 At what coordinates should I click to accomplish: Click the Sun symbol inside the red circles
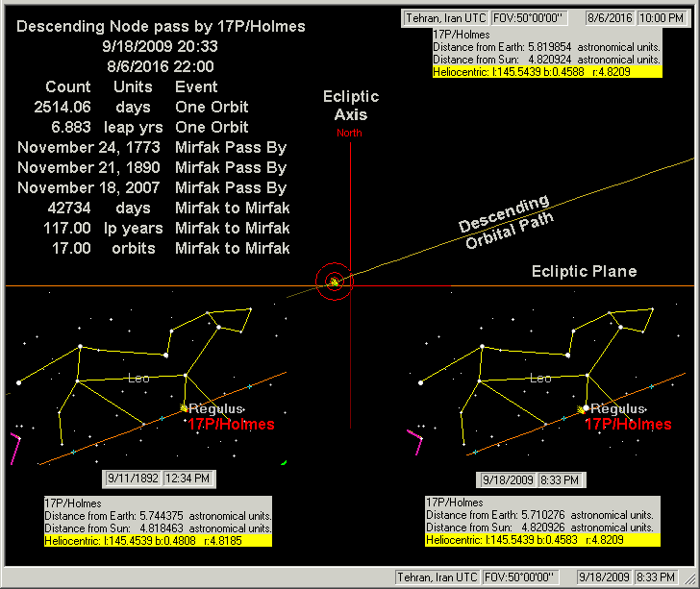(x=334, y=282)
